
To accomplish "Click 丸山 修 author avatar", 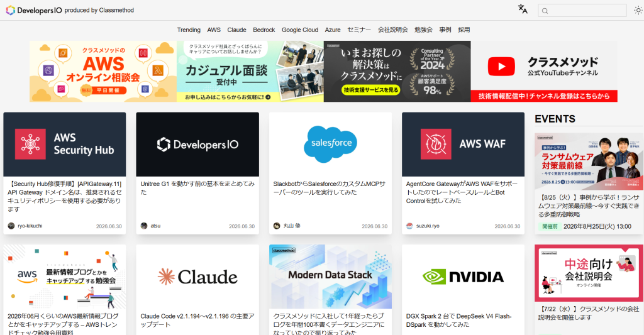I will 277,226.
